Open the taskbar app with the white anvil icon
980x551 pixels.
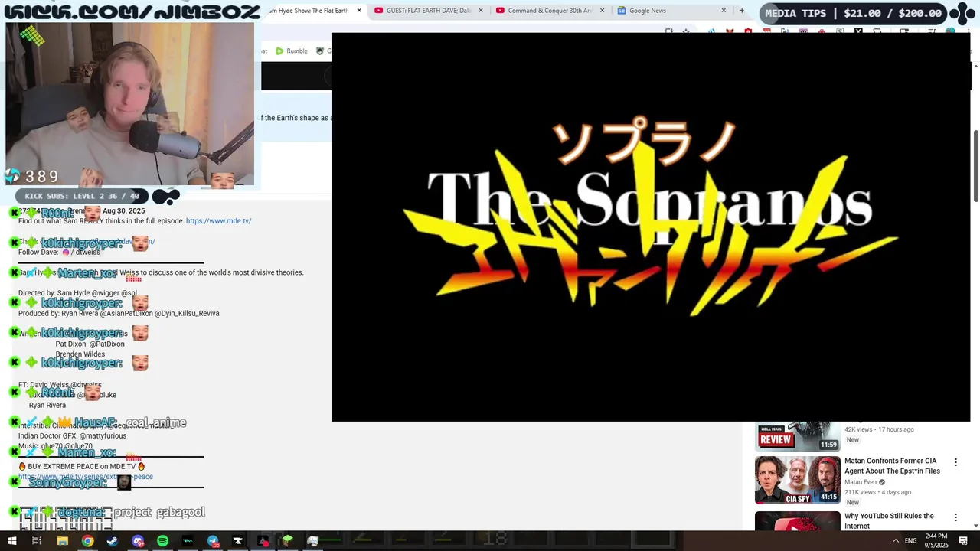pyautogui.click(x=237, y=541)
